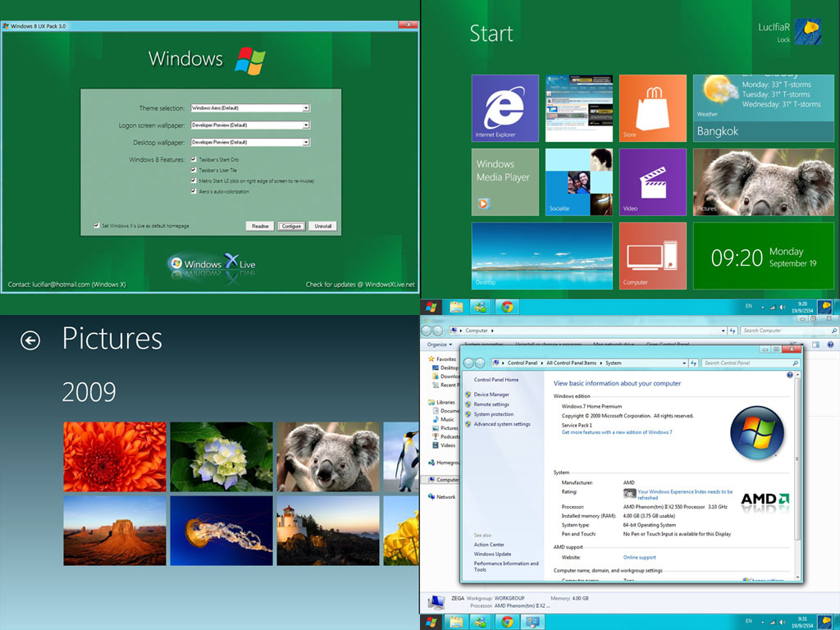Open the Computer tile
The width and height of the screenshot is (840, 630).
(x=652, y=256)
